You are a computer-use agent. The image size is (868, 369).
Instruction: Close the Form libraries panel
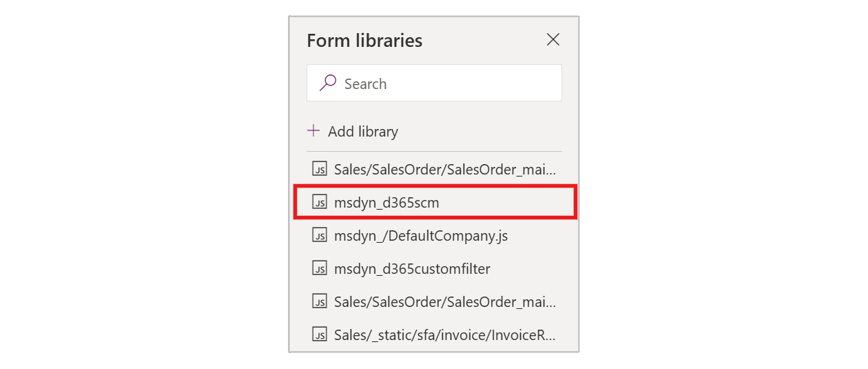tap(552, 40)
